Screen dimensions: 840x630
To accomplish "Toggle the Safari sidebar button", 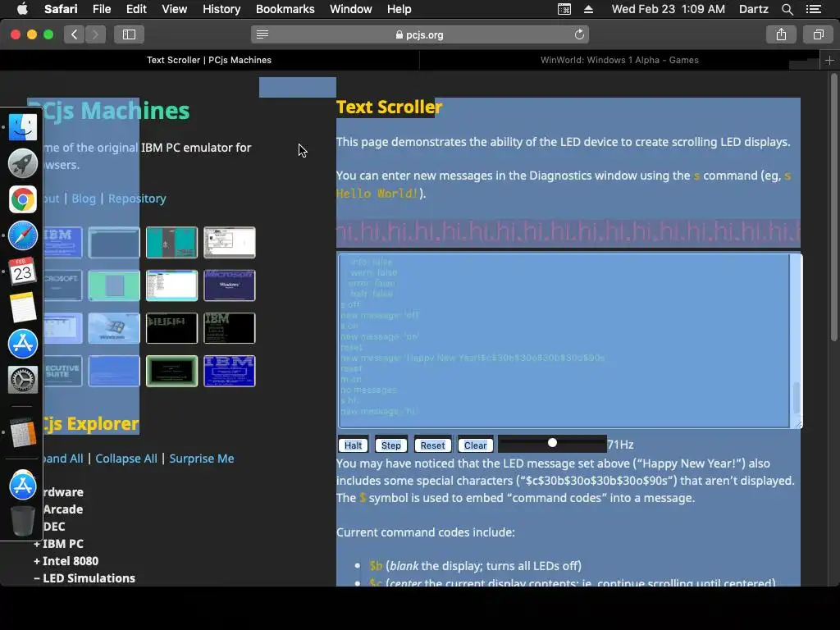I will pos(129,34).
